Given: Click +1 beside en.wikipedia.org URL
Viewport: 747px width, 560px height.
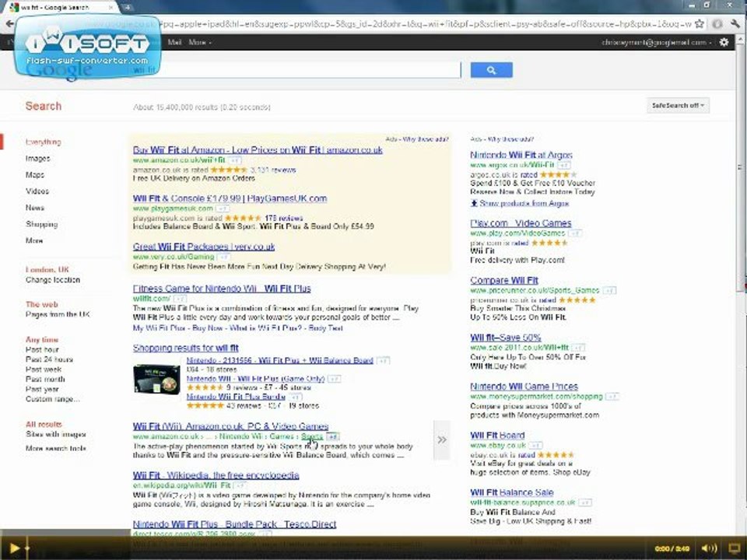Looking at the screenshot, I should coord(240,485).
